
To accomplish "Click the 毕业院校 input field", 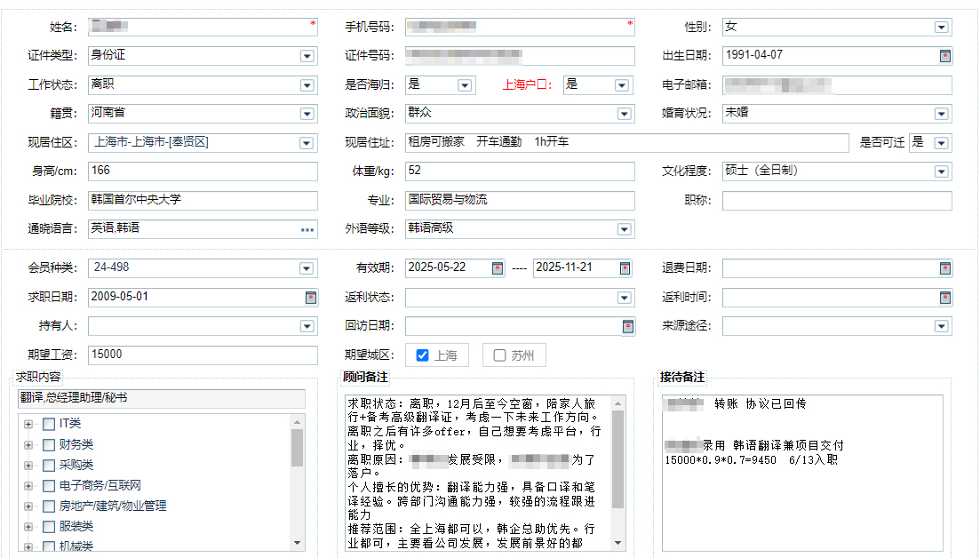I will click(203, 200).
